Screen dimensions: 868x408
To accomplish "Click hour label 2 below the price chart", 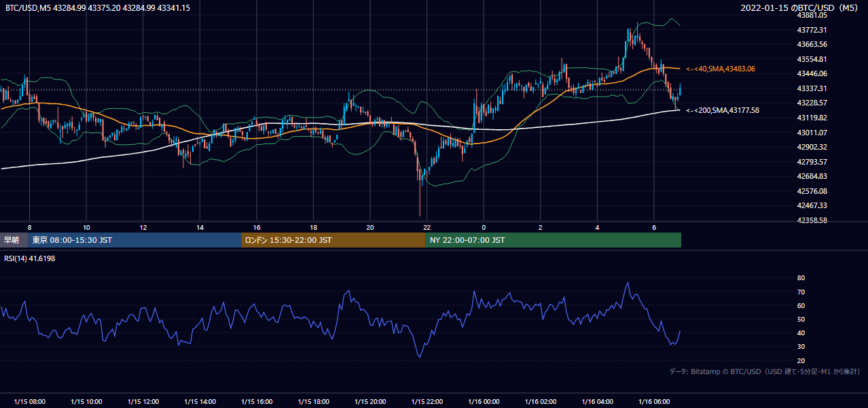I will [x=540, y=227].
